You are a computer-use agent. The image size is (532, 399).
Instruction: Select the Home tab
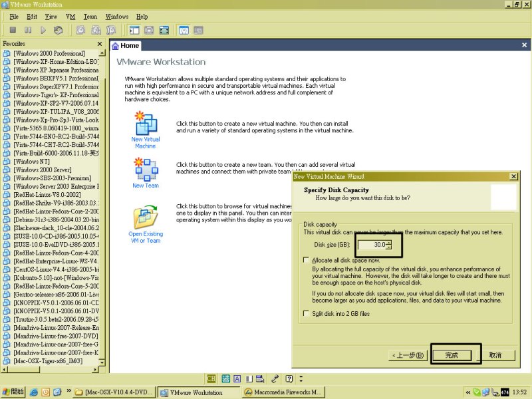point(126,45)
